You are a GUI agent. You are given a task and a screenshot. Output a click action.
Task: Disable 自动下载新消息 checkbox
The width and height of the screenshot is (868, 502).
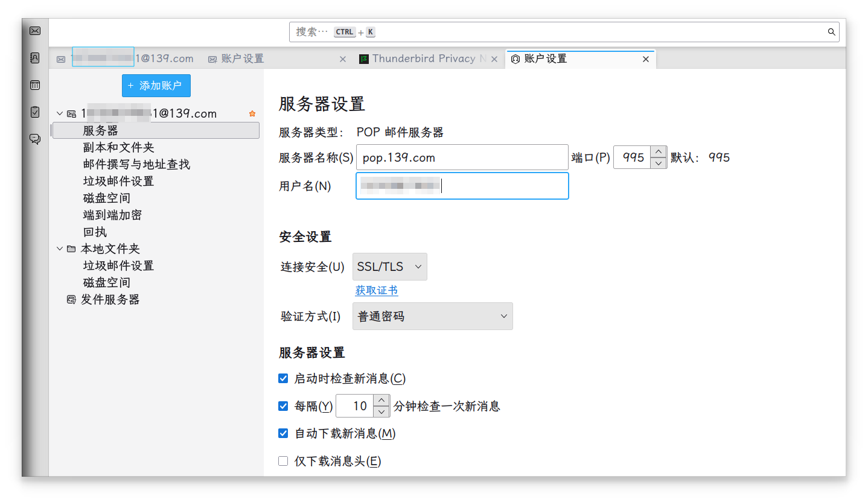(283, 433)
